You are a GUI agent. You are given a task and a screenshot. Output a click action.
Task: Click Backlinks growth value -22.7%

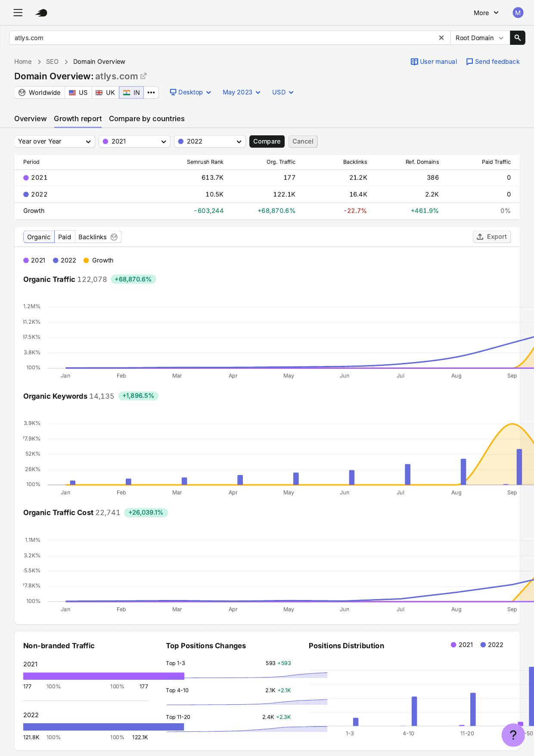[x=355, y=211]
